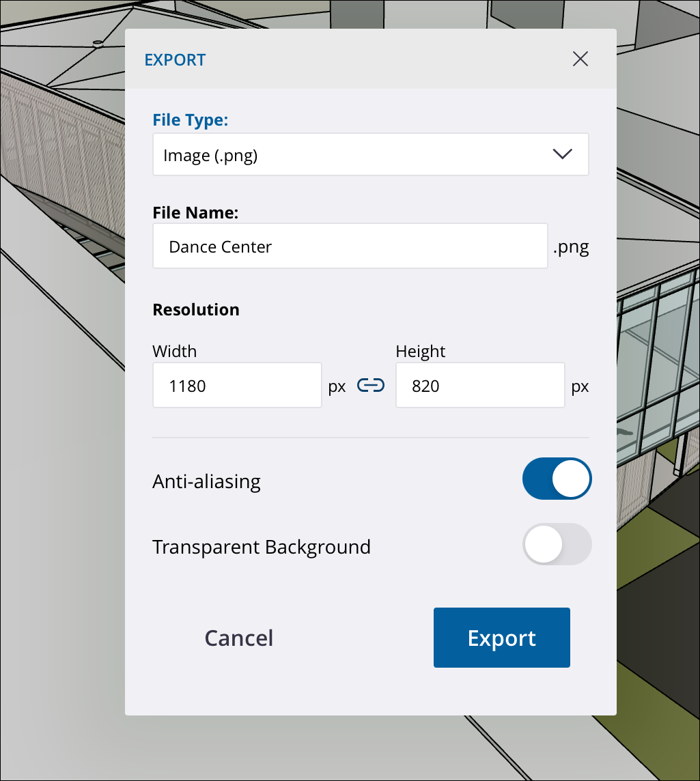Screen dimensions: 700x781
Task: Disable the Anti-aliasing switch
Action: click(x=557, y=479)
